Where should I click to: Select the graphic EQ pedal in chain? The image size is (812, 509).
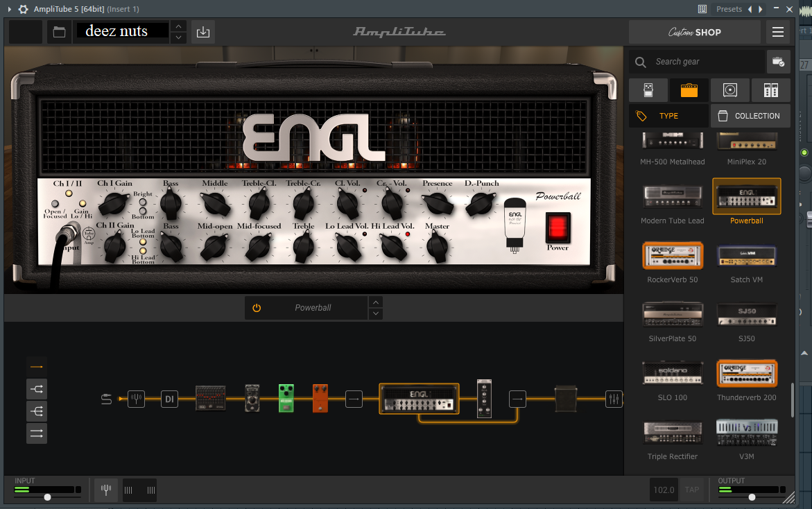tap(210, 398)
